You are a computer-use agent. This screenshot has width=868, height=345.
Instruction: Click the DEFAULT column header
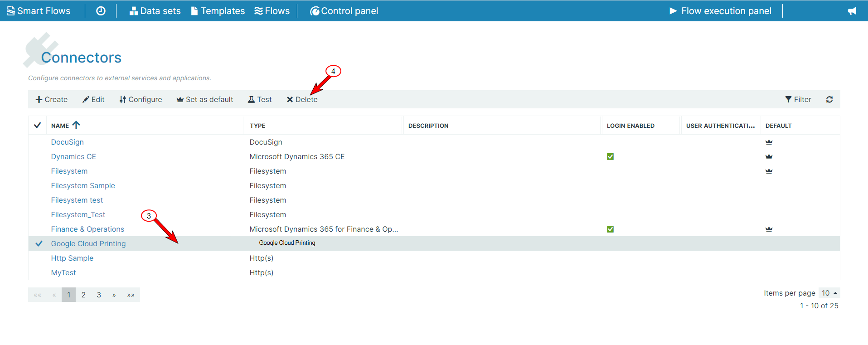click(778, 126)
